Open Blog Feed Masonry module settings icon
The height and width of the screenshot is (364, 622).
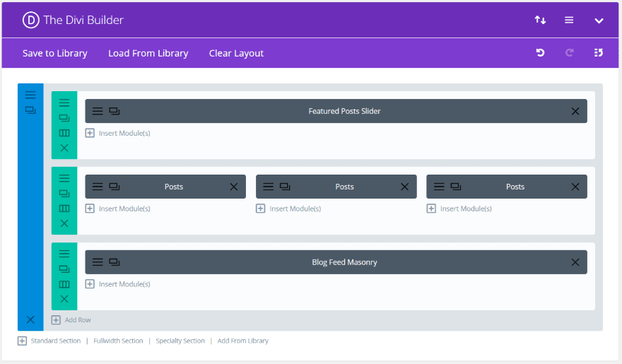click(98, 262)
